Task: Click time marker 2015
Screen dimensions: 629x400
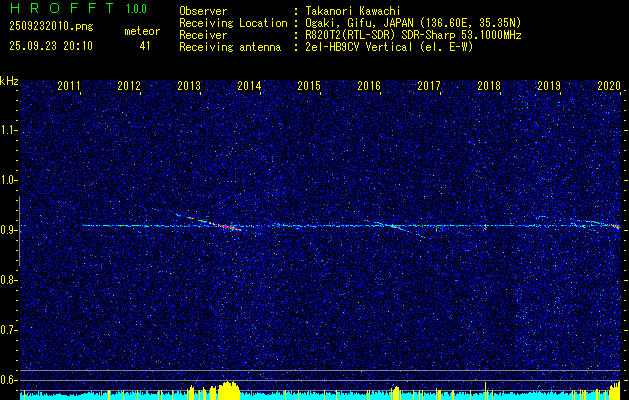Action: pyautogui.click(x=309, y=85)
